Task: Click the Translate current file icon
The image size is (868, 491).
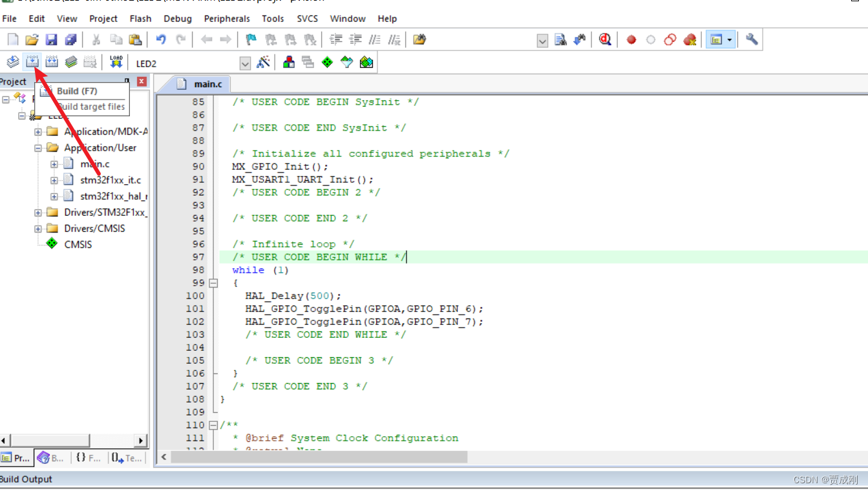Action: (12, 63)
